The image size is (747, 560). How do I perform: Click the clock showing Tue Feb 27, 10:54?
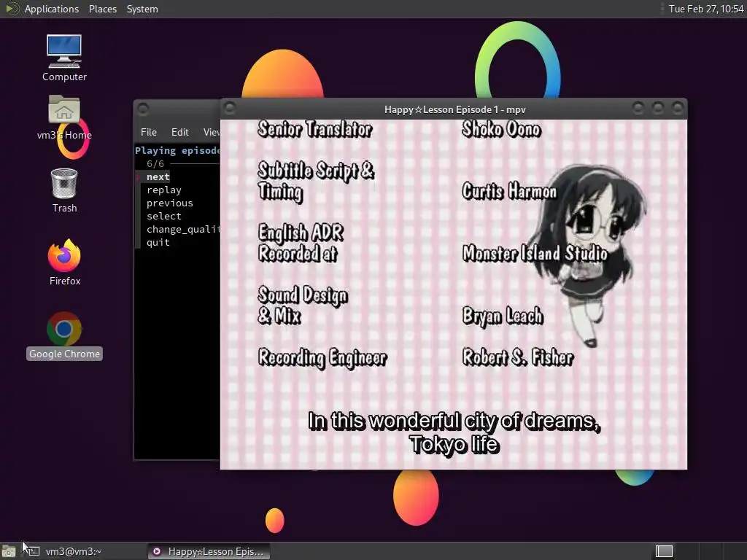click(705, 9)
